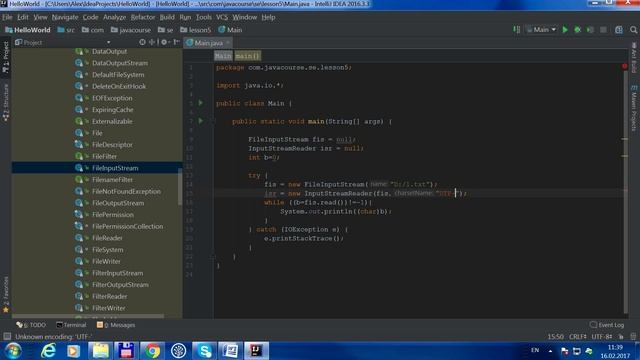The height and width of the screenshot is (360, 640).
Task: Click the search everywhere magnifier
Action: pyautogui.click(x=633, y=30)
